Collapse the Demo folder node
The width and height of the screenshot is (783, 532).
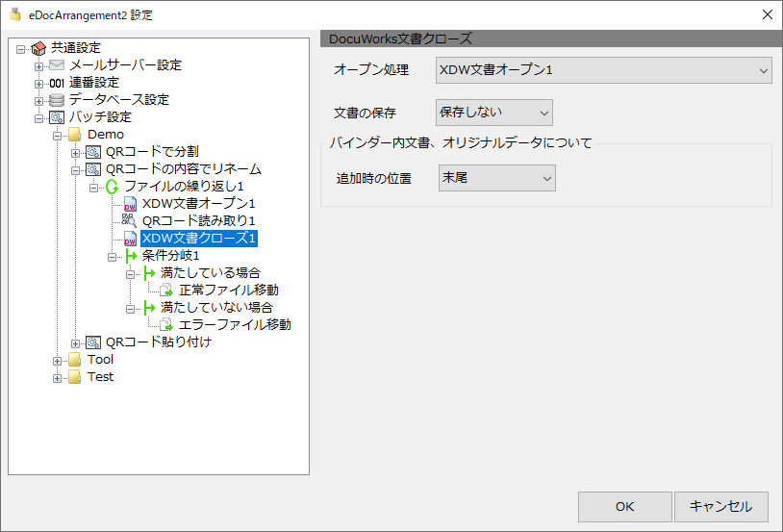[x=57, y=136]
